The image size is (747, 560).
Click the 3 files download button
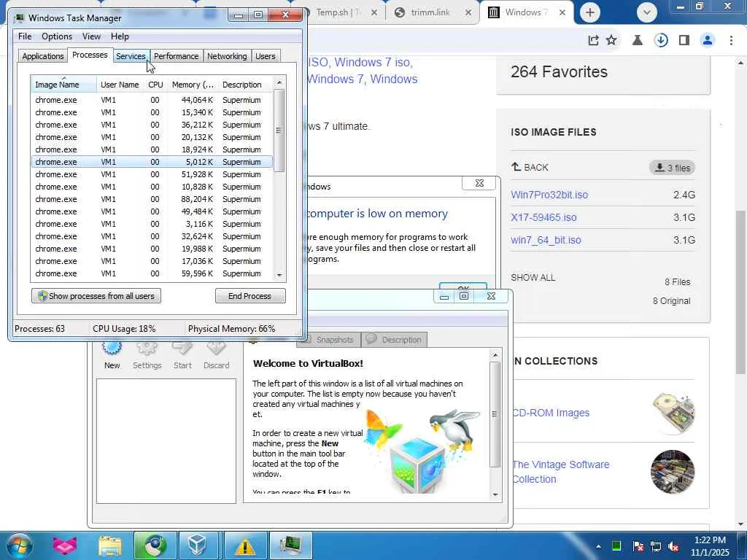click(672, 168)
